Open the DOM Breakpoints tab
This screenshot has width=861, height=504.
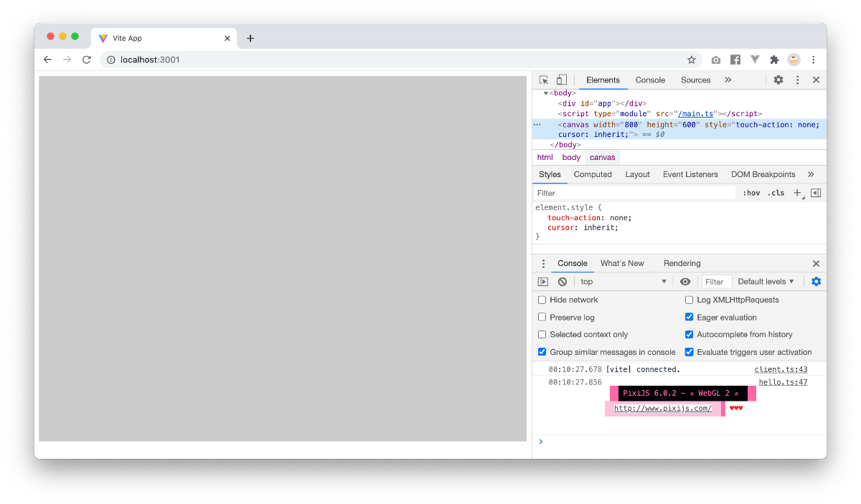[763, 174]
